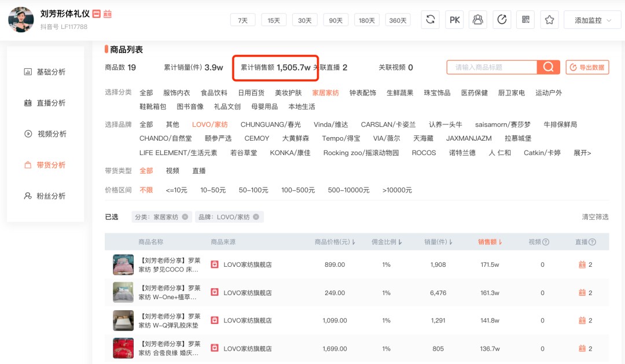The height and width of the screenshot is (364, 625).
Task: Select the 50-100元 price range
Action: [253, 190]
